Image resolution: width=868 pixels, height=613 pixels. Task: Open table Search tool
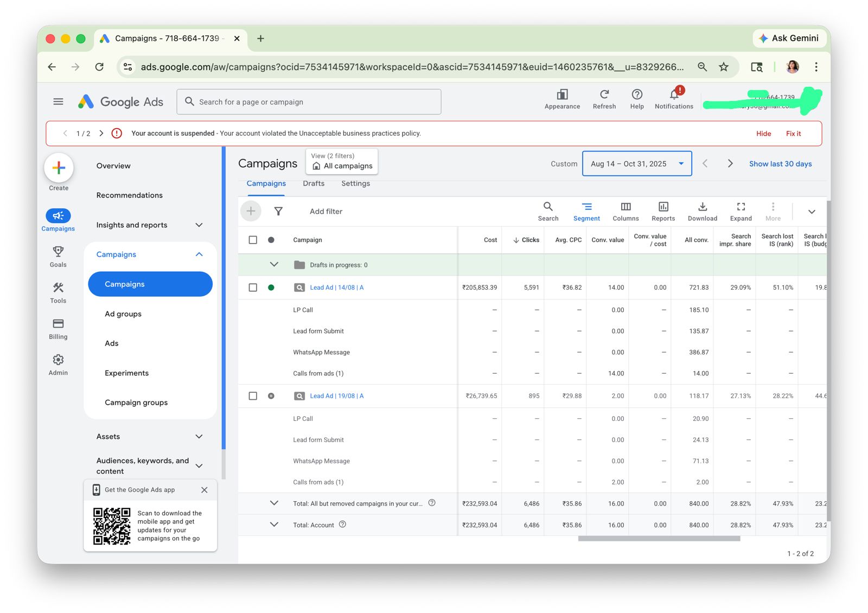(x=548, y=211)
